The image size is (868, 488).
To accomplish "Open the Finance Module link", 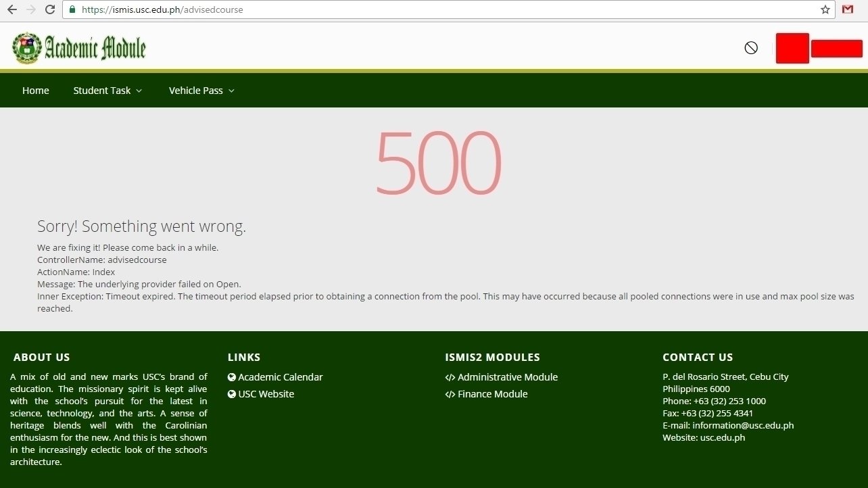I will point(492,394).
